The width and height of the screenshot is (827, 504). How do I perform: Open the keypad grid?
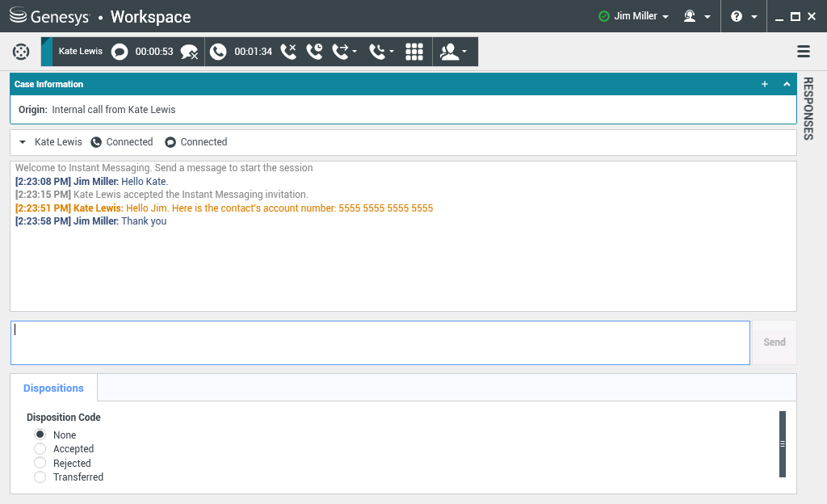point(414,51)
